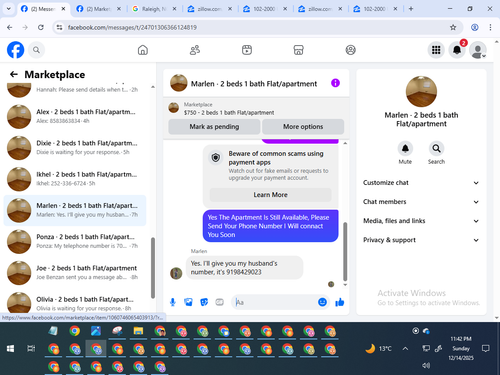Open the account profile avatar menu

(x=478, y=50)
